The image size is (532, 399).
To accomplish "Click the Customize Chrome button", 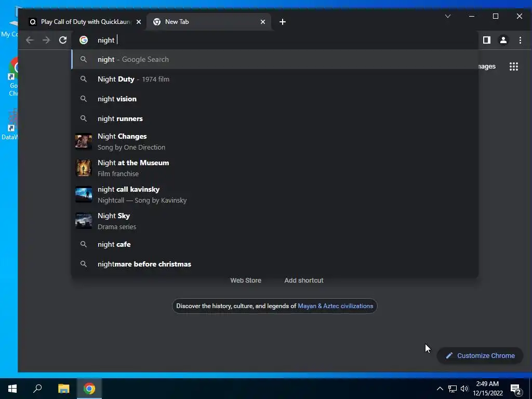I will [x=480, y=355].
